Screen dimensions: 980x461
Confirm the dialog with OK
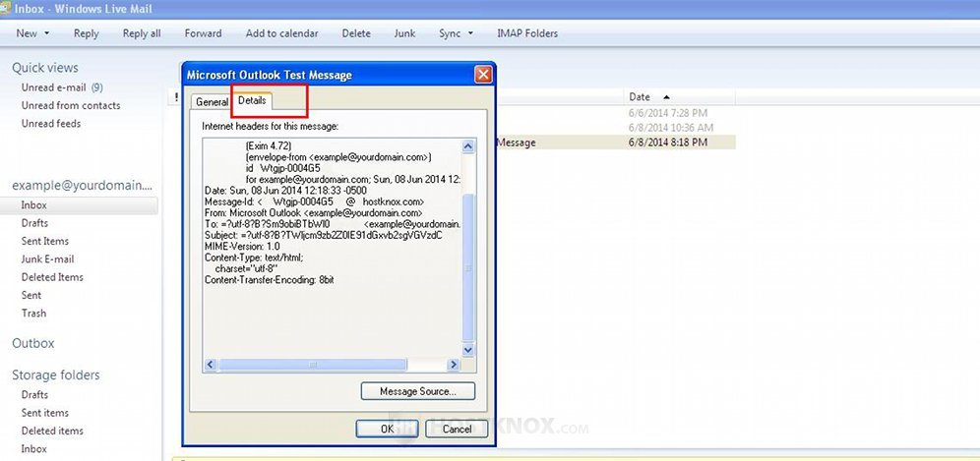(x=387, y=430)
